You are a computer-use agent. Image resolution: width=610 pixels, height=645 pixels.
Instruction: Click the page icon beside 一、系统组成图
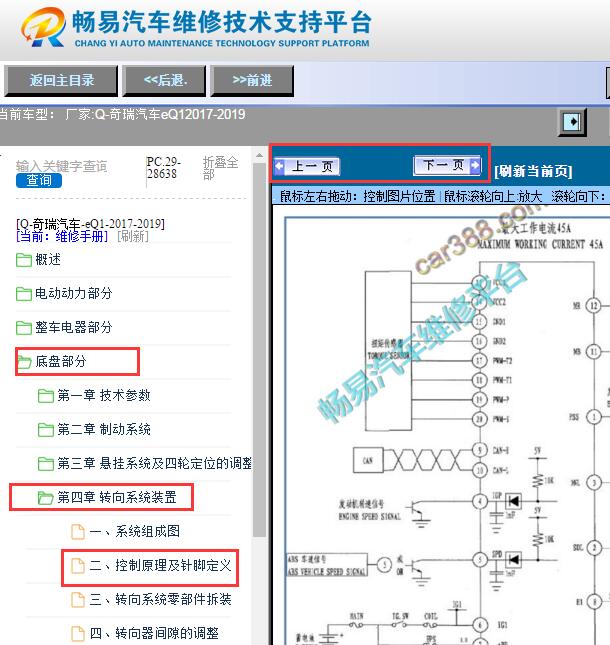coord(78,531)
